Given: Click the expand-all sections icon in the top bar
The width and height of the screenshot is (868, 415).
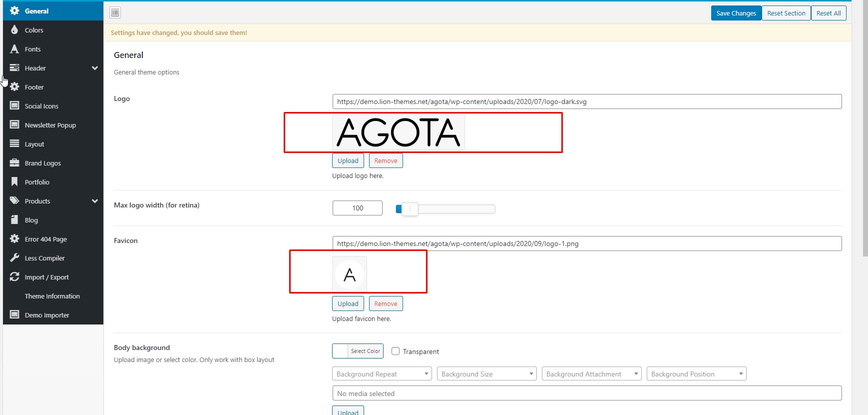Looking at the screenshot, I should (x=115, y=12).
